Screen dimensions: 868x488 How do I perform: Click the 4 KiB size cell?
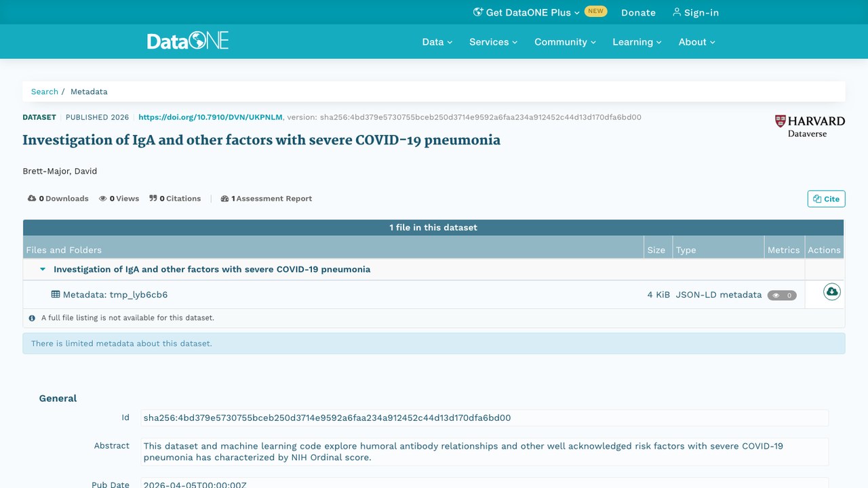coord(658,295)
